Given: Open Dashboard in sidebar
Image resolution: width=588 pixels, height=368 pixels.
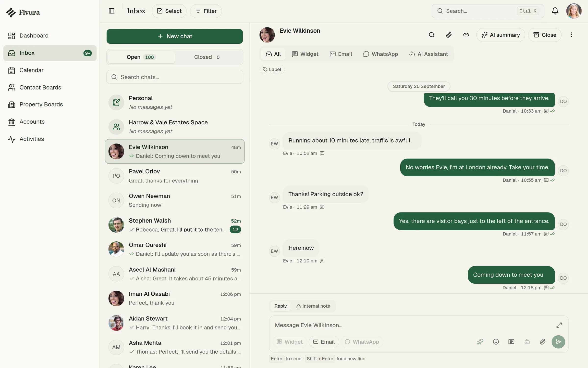Looking at the screenshot, I should (50, 36).
